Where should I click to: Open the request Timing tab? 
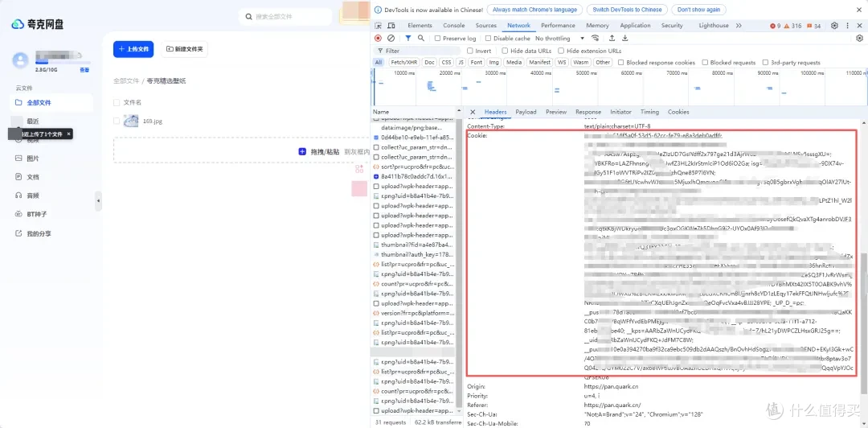[x=649, y=112]
